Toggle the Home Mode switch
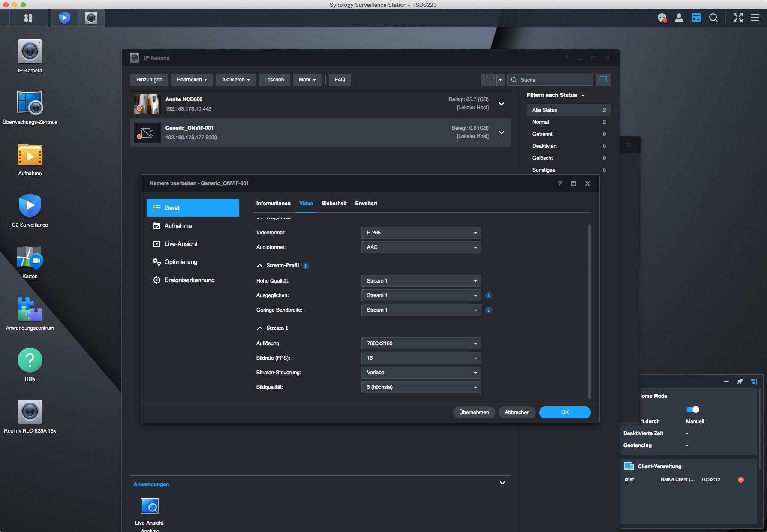The image size is (767, 532). coord(692,409)
